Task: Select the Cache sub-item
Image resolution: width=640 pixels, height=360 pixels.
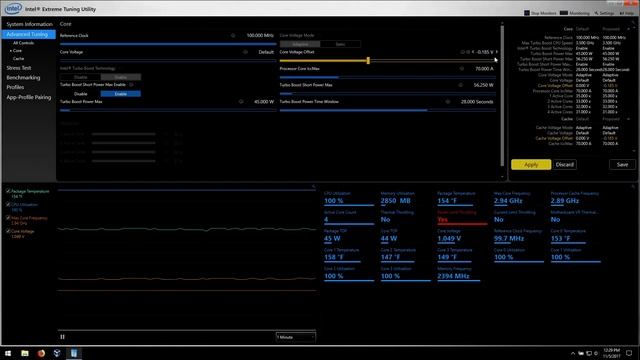Action: 18,58
